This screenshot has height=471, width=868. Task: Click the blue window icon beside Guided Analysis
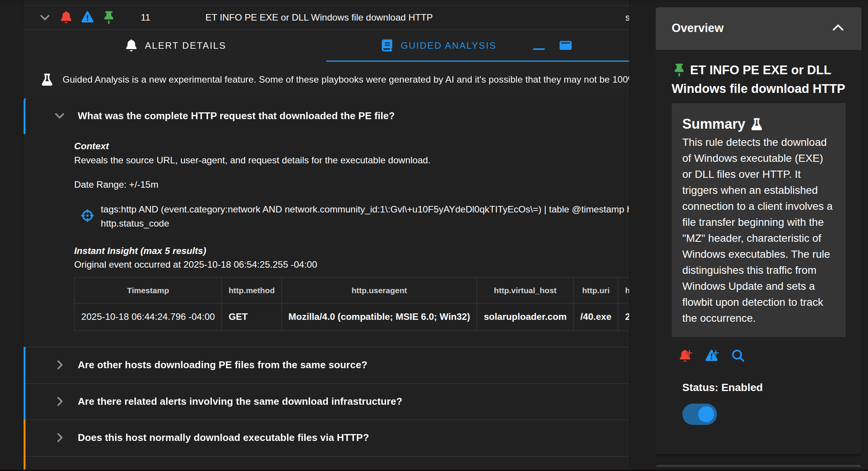point(566,45)
